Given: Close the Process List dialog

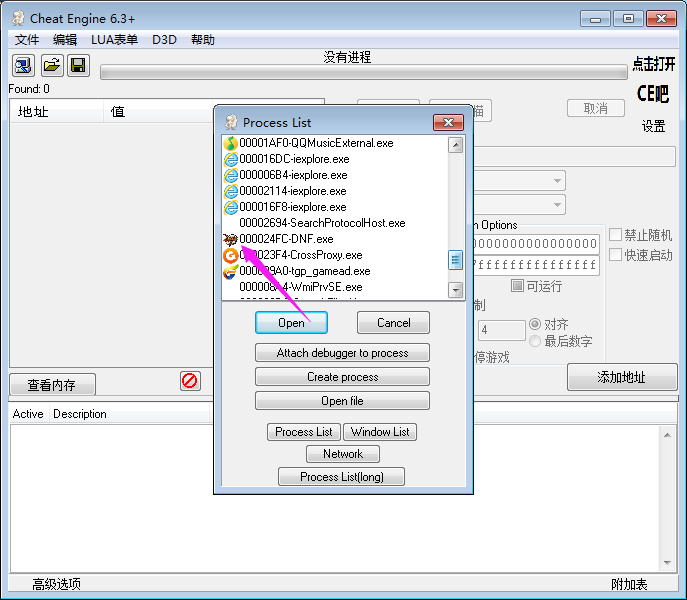Looking at the screenshot, I should tap(448, 122).
